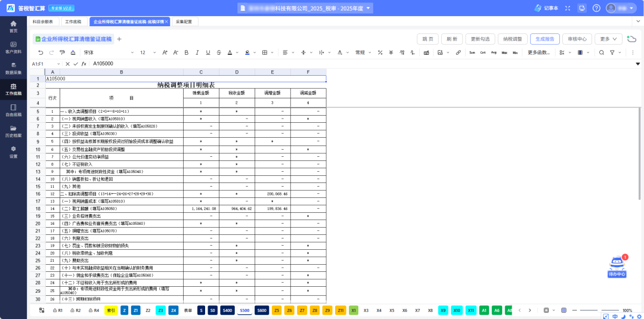Open 数据采集 in the sidebar
Image resolution: width=644 pixels, height=319 pixels.
point(14,68)
